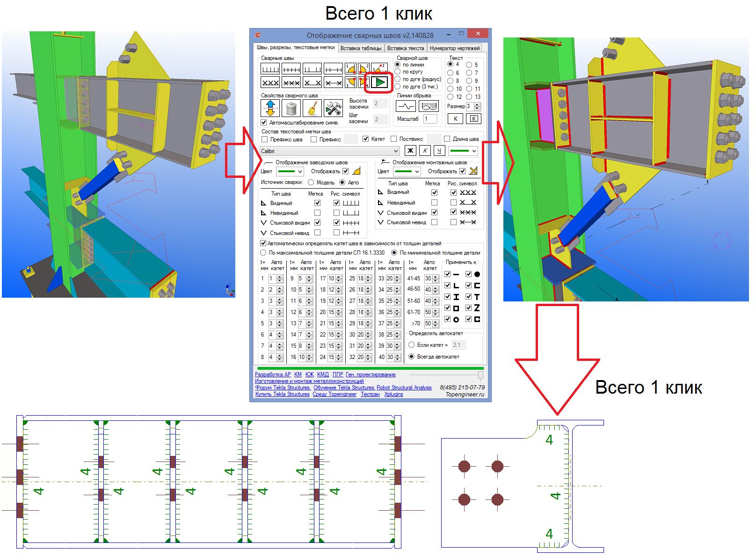Select the XXX cross weld symbol
756x557 pixels.
pos(270,82)
